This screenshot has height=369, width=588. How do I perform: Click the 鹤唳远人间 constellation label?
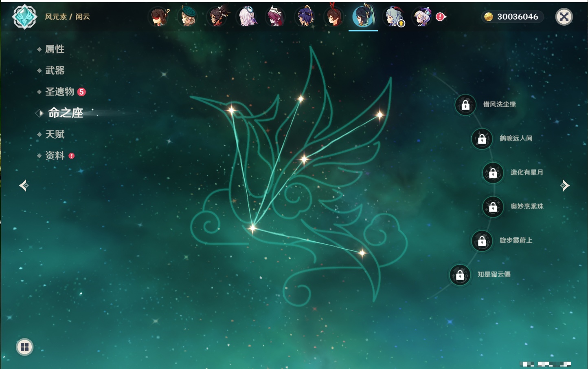click(x=516, y=138)
